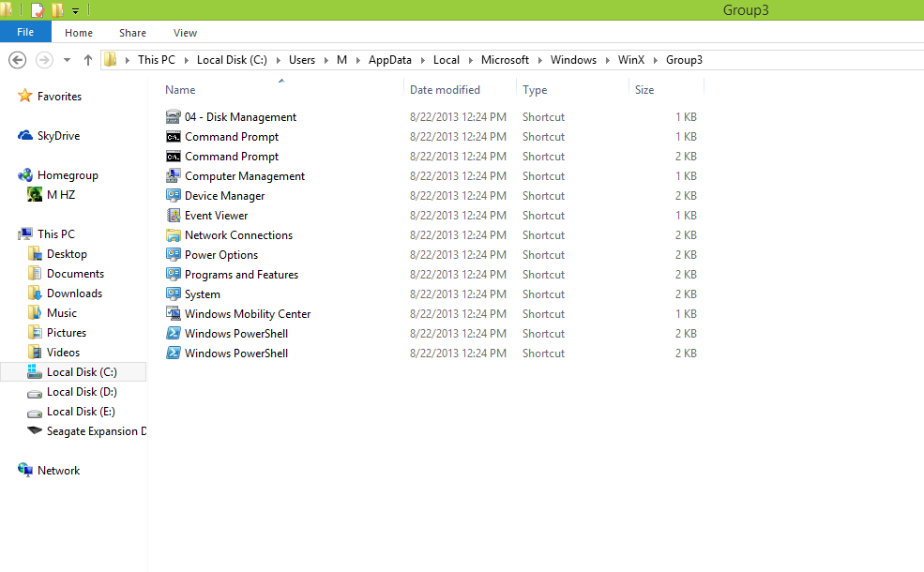Open the recent locations dropdown arrow
Viewport: 924px width, 572px height.
68,59
